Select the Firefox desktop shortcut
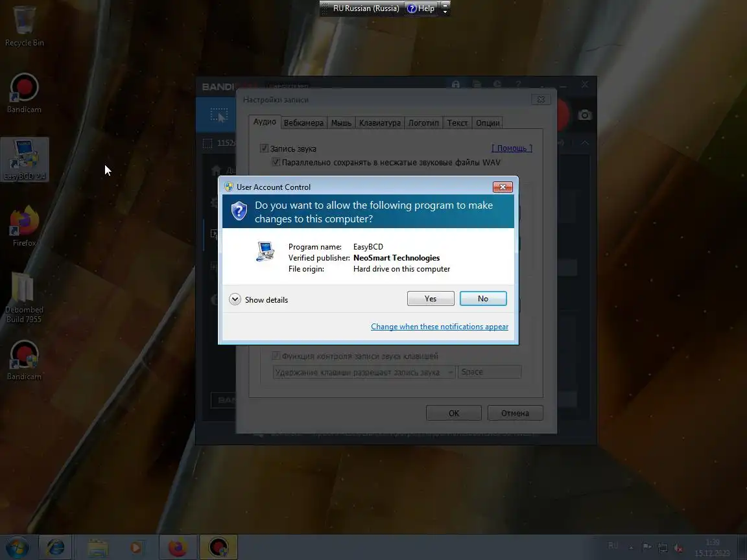The image size is (747, 560). [24, 226]
